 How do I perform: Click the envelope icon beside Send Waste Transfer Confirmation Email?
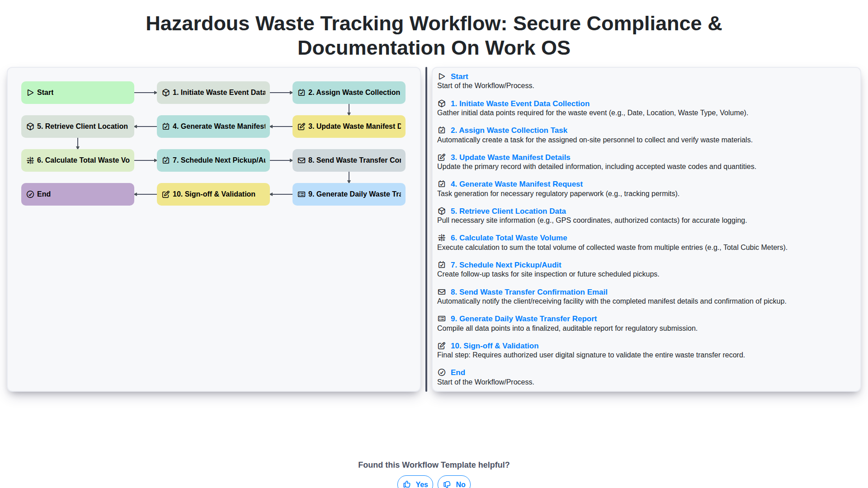pyautogui.click(x=442, y=292)
